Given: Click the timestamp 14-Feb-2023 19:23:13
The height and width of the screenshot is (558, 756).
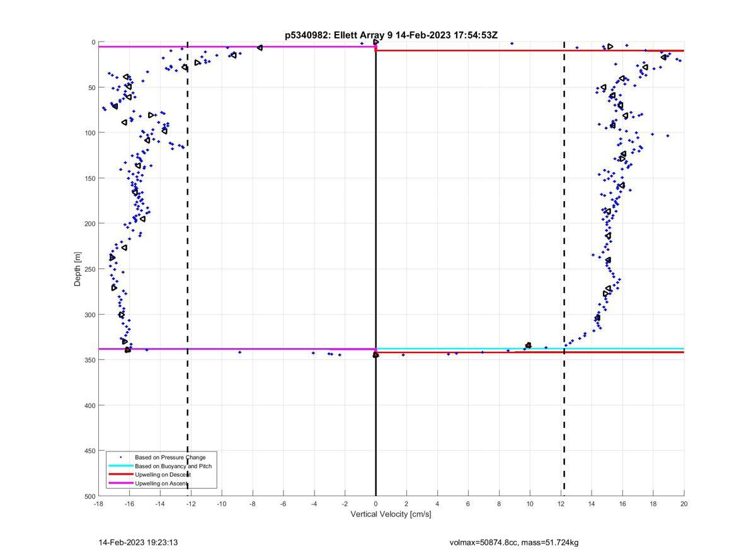Looking at the screenshot, I should [138, 542].
